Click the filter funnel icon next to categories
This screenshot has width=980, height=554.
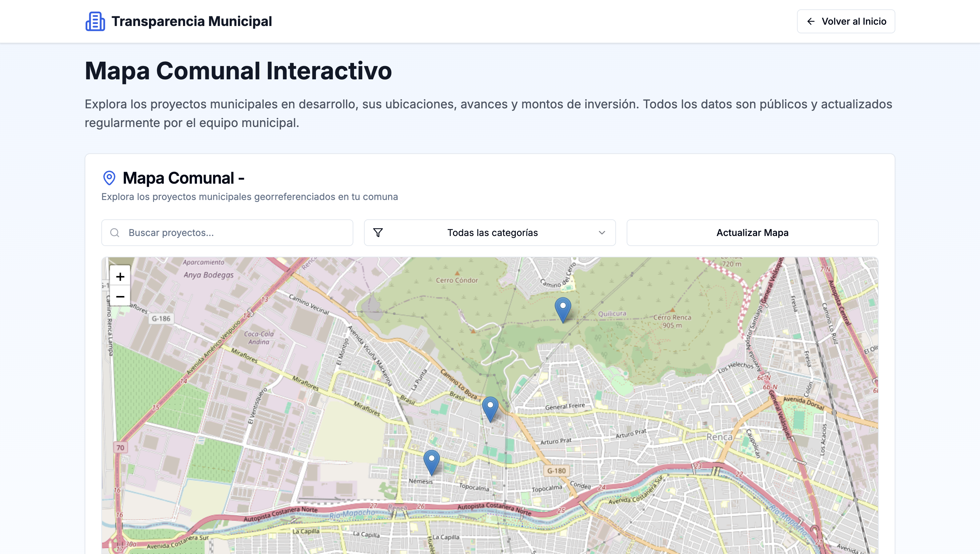click(378, 232)
